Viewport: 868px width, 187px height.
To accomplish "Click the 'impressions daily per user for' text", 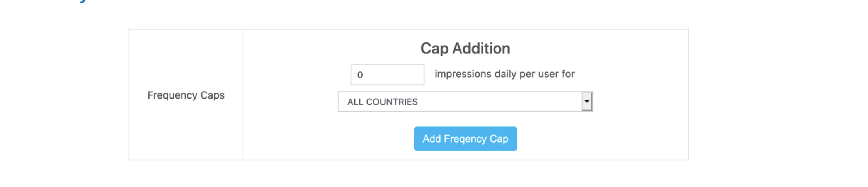I will pos(504,74).
